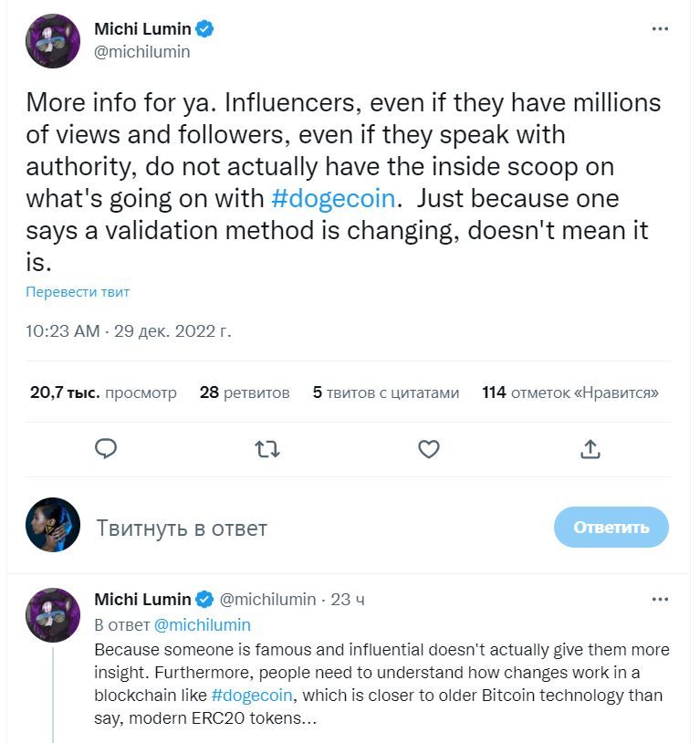The width and height of the screenshot is (700, 743).
Task: Click the @michilumin handle under the name
Action: (142, 52)
